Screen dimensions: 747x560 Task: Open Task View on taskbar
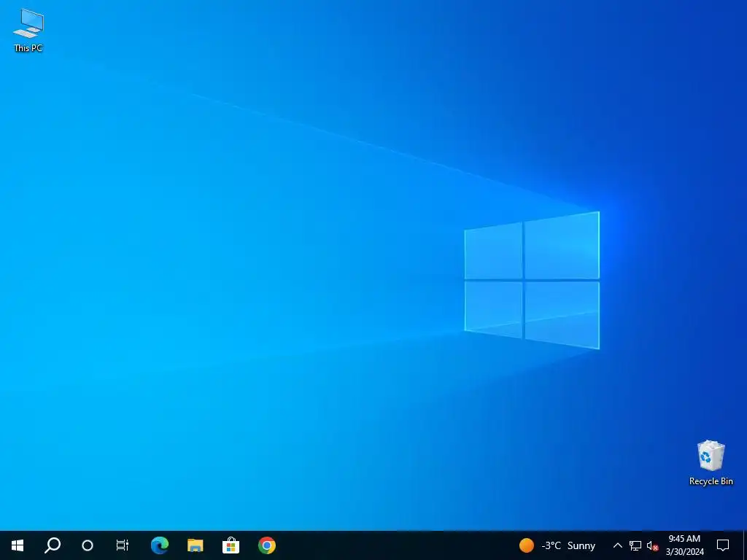[123, 545]
